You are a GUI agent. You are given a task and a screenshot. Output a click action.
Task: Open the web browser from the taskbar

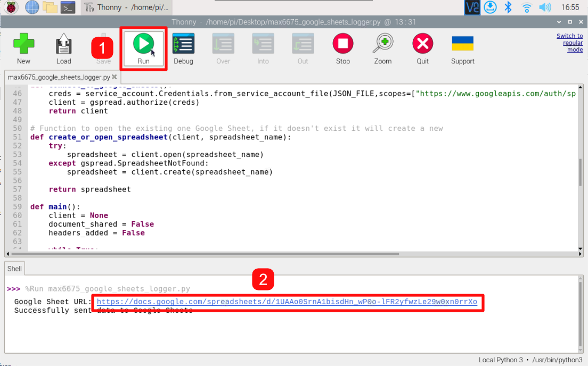click(x=33, y=7)
